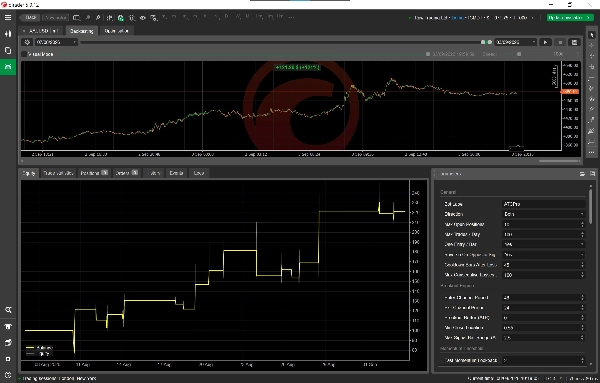Viewport: 600px width, 383px height.
Task: Open the account info dropdown in top bar
Action: tap(471, 18)
